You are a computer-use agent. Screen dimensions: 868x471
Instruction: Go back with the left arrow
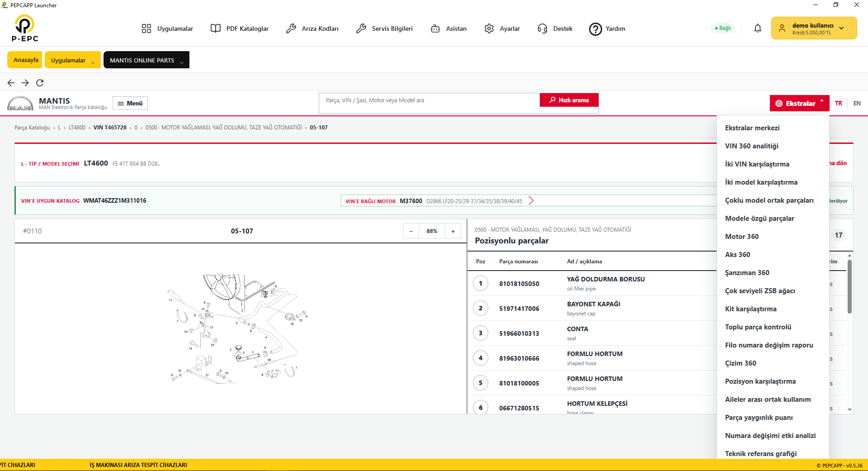tap(11, 83)
